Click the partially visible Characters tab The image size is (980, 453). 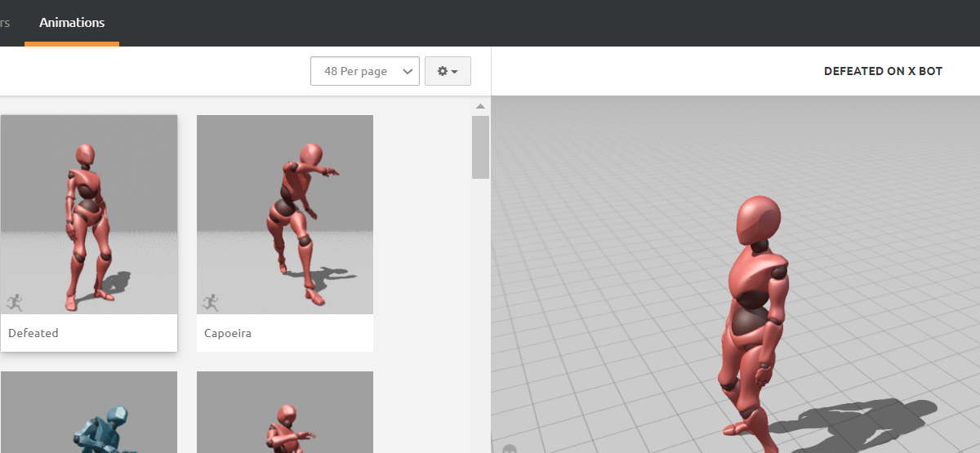pyautogui.click(x=5, y=23)
